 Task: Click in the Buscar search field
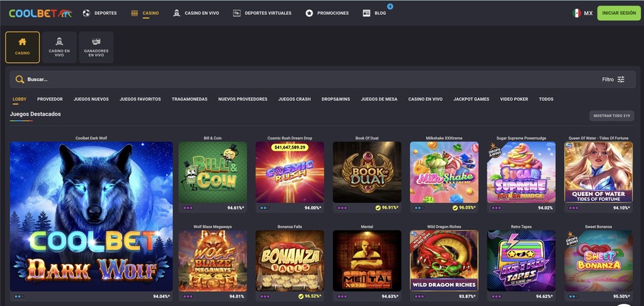click(324, 79)
